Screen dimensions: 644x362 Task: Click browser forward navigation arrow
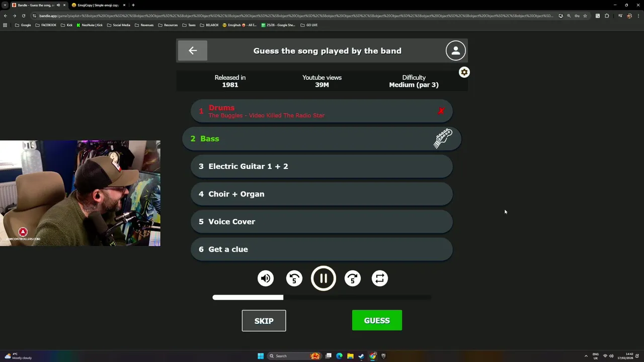pyautogui.click(x=15, y=16)
